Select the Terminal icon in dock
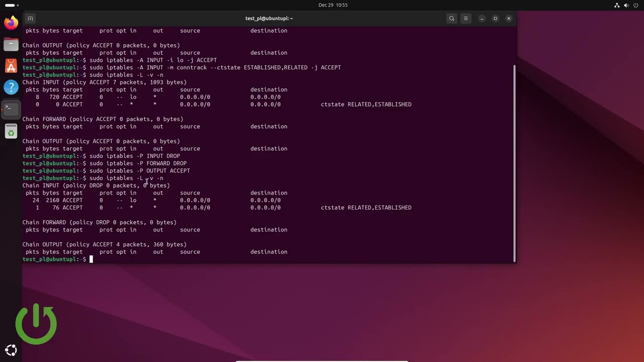 click(11, 109)
